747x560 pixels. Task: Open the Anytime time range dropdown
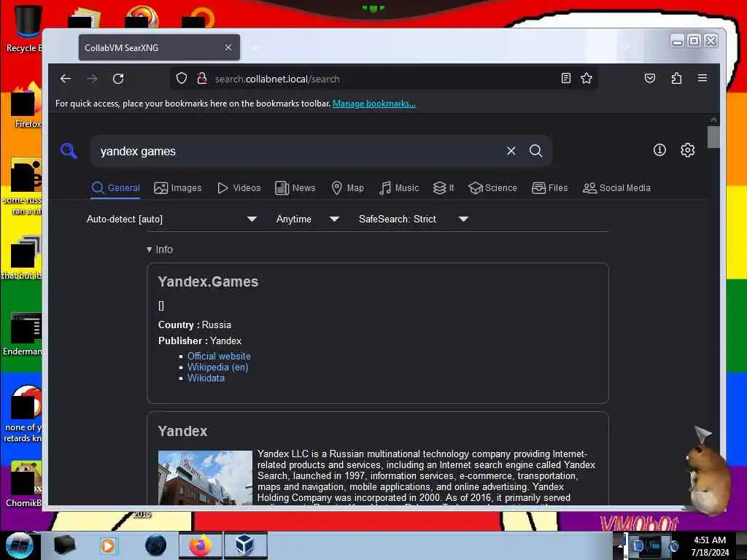click(x=307, y=219)
